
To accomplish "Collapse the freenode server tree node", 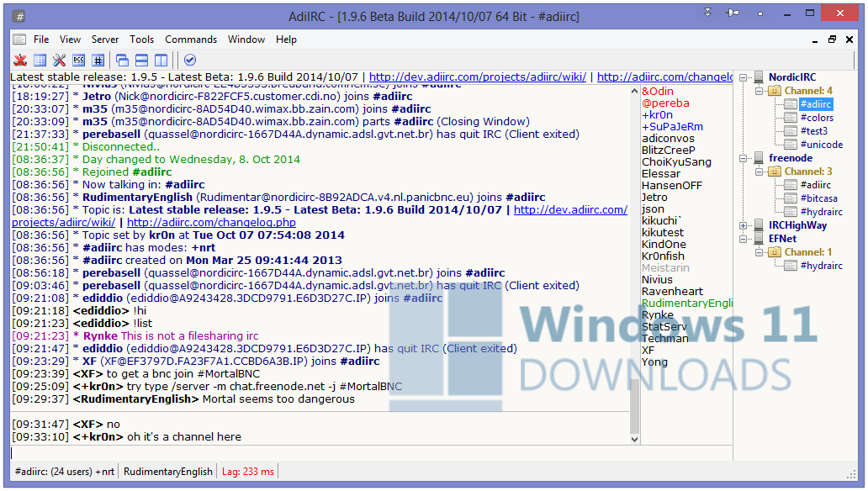I will (x=743, y=158).
